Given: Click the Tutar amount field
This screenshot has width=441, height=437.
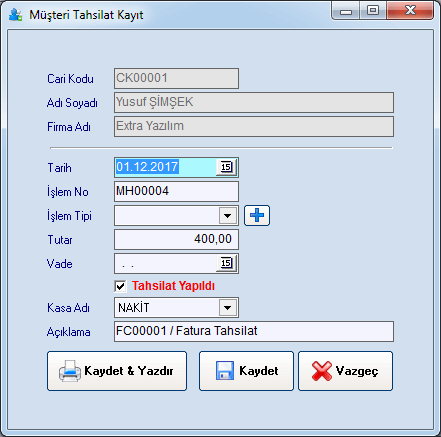Looking at the screenshot, I should pyautogui.click(x=176, y=239).
